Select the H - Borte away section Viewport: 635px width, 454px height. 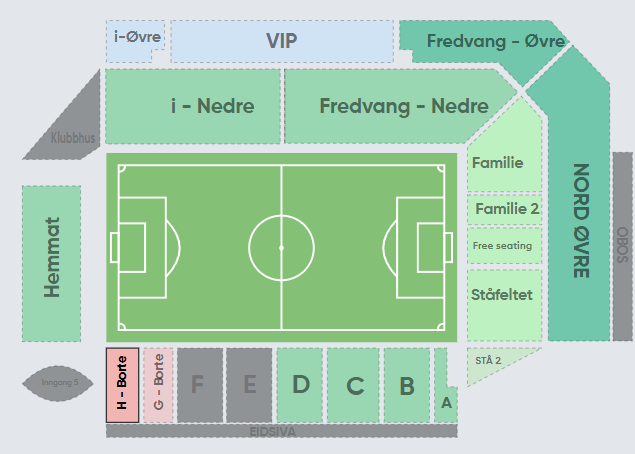(x=122, y=385)
